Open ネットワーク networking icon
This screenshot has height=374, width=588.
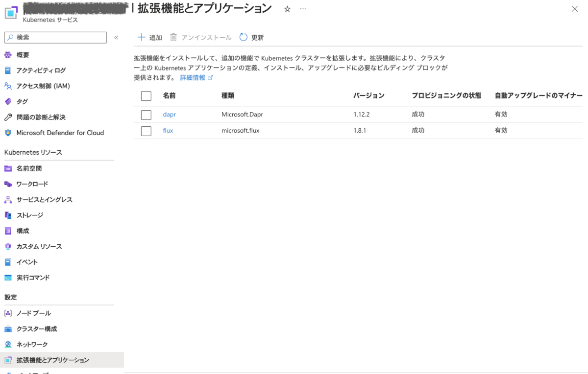[x=8, y=345]
